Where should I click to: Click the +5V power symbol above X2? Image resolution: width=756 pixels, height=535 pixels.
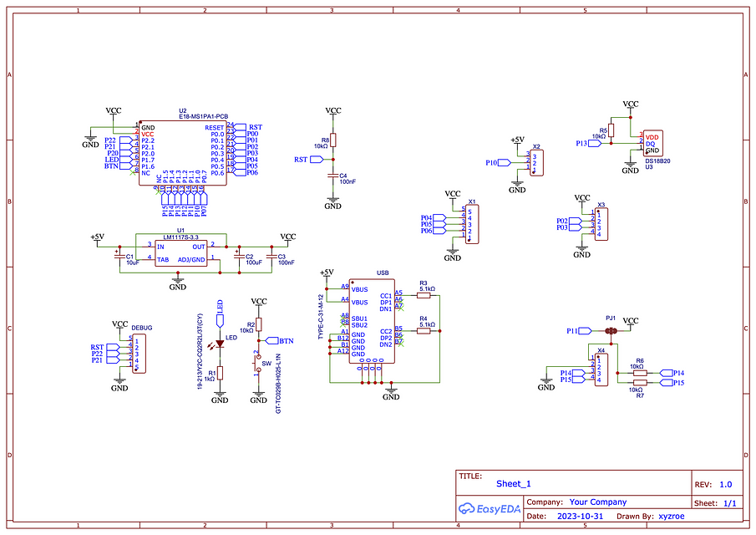(517, 140)
